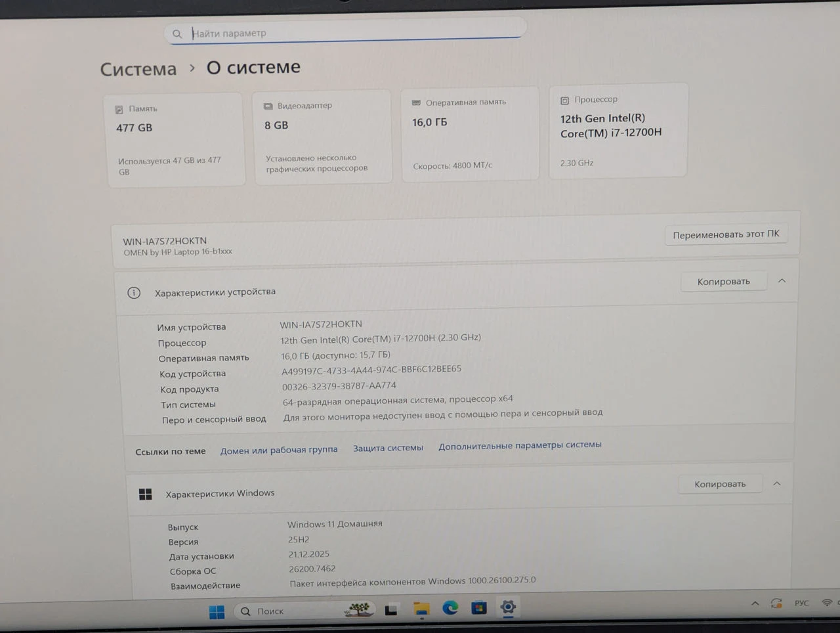The width and height of the screenshot is (840, 633).
Task: Go back to 'Система' breadcrumb
Action: (x=138, y=69)
